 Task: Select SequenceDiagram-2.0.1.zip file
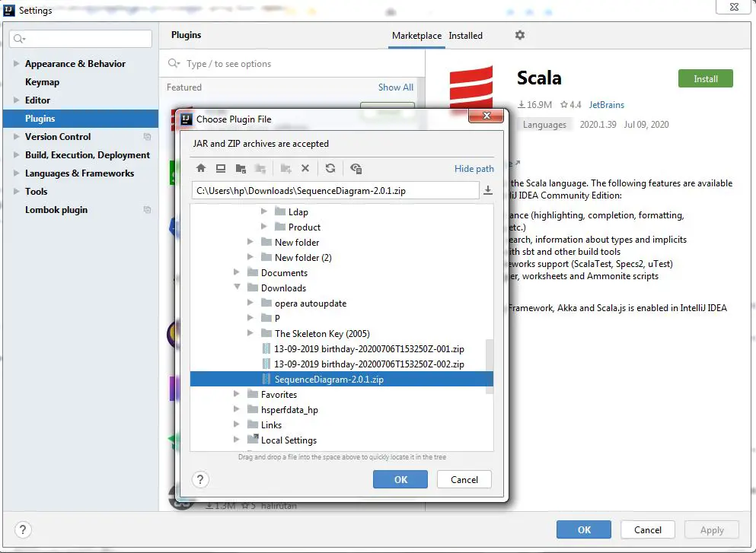click(342, 379)
